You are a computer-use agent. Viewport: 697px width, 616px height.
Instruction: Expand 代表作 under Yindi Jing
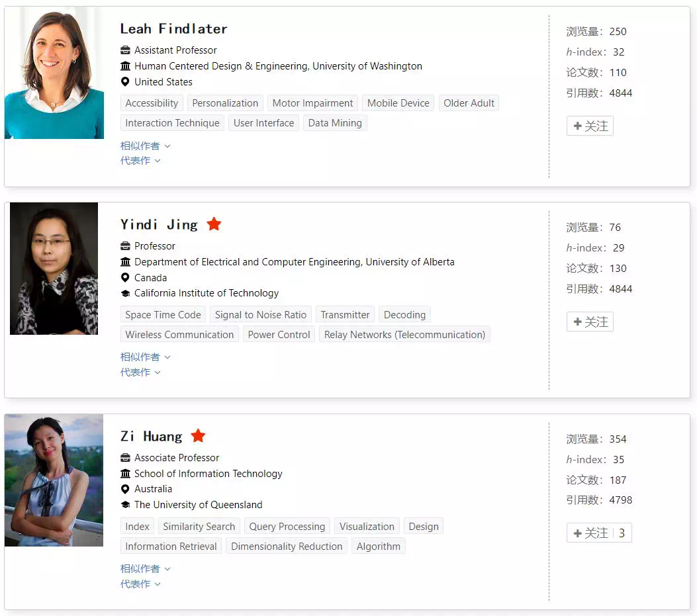pyautogui.click(x=140, y=372)
